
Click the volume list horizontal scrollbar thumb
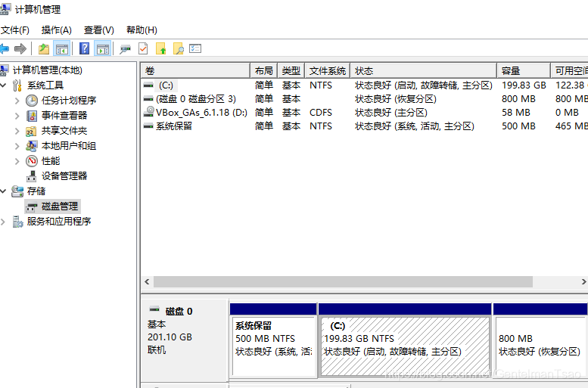(343, 281)
